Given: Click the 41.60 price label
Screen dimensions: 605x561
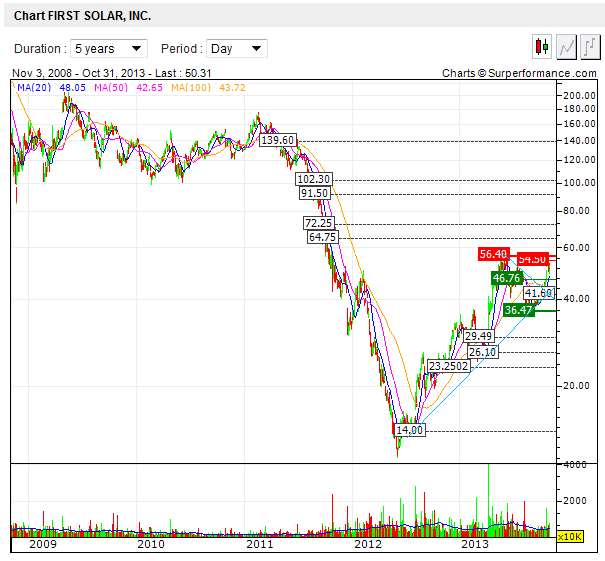Looking at the screenshot, I should point(539,293).
